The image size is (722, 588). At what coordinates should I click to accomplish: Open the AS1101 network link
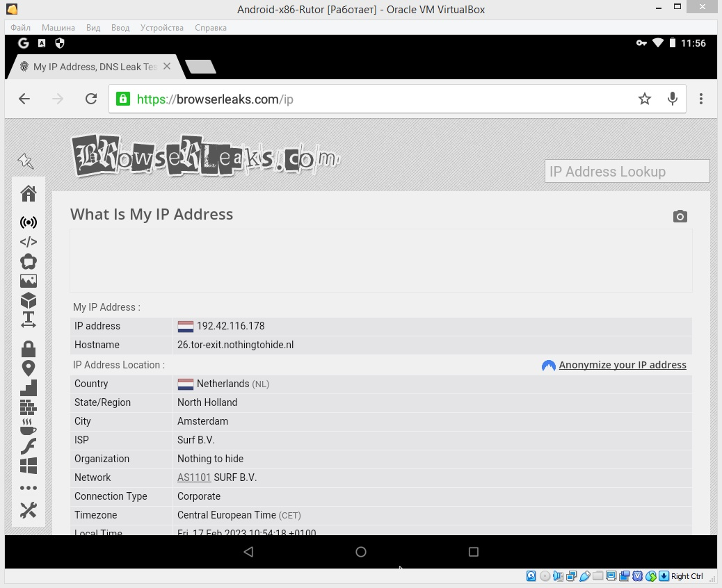pyautogui.click(x=193, y=477)
